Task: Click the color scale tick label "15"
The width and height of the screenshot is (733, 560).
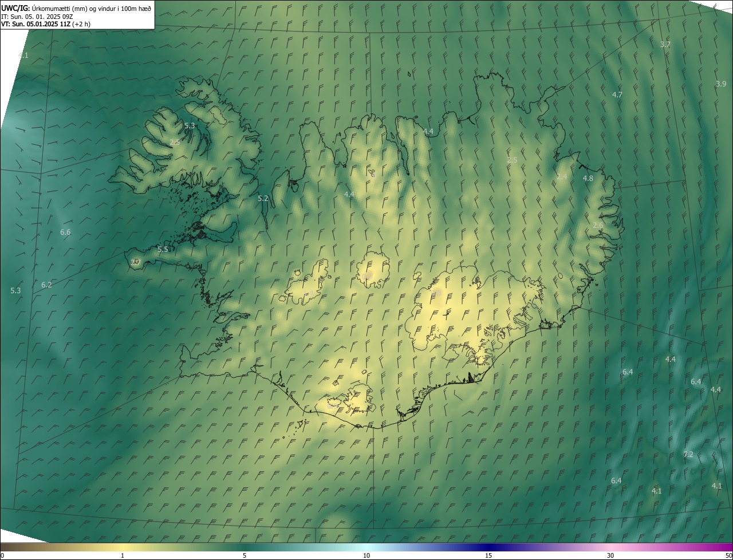Action: tap(488, 556)
